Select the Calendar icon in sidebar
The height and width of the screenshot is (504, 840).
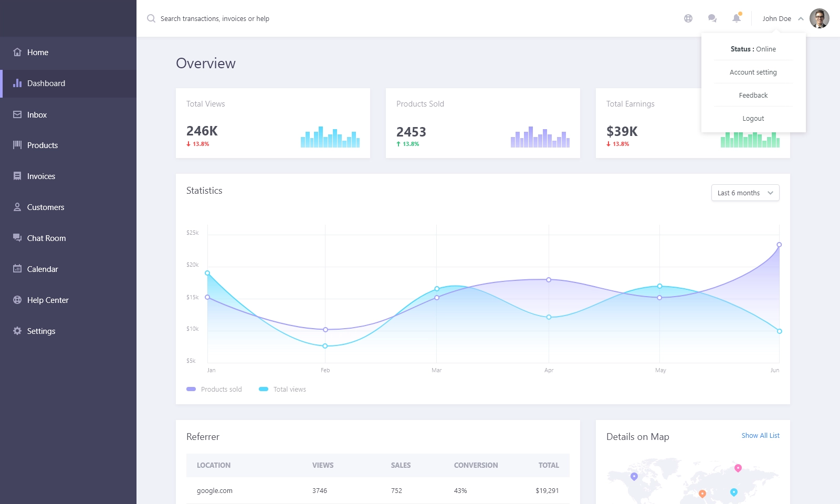[x=17, y=269]
